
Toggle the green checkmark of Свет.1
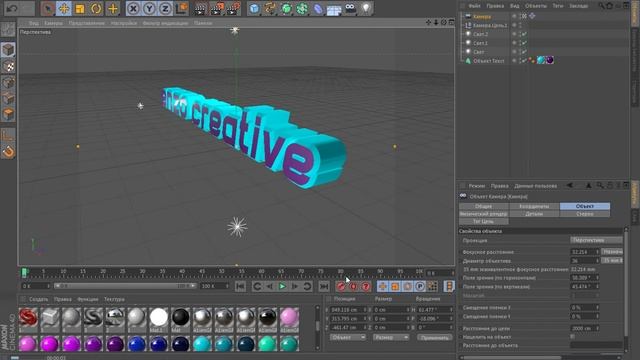pos(524,43)
